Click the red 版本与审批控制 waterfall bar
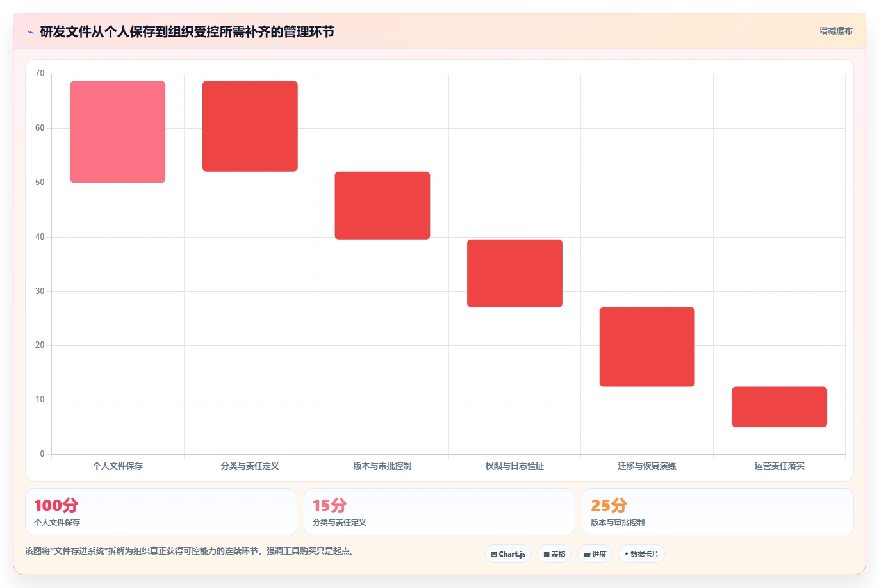Image resolution: width=879 pixels, height=588 pixels. click(x=382, y=206)
